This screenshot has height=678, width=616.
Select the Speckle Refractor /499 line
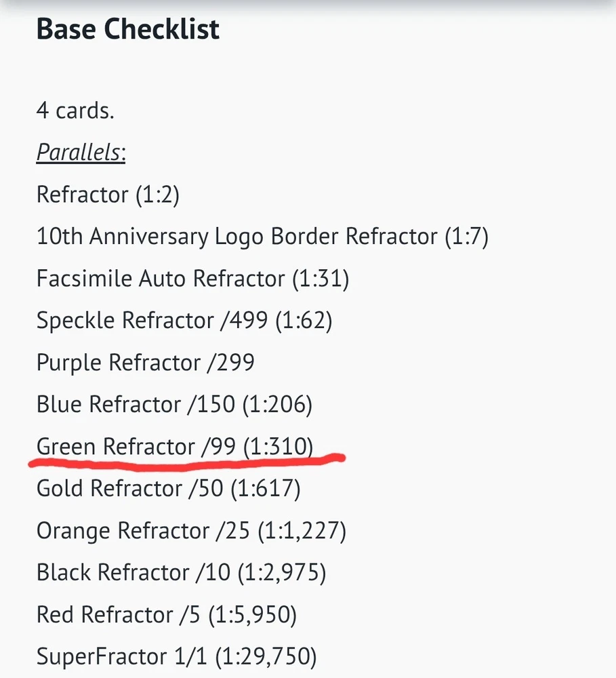(153, 321)
